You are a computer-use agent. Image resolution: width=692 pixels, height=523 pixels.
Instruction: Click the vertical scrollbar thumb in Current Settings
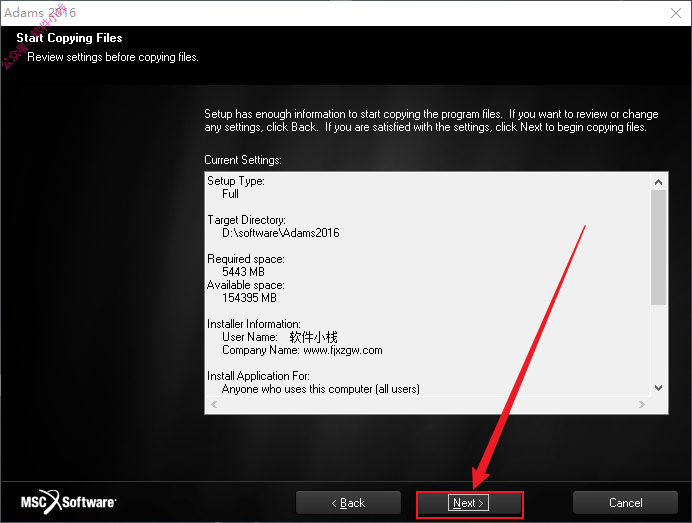[658, 247]
